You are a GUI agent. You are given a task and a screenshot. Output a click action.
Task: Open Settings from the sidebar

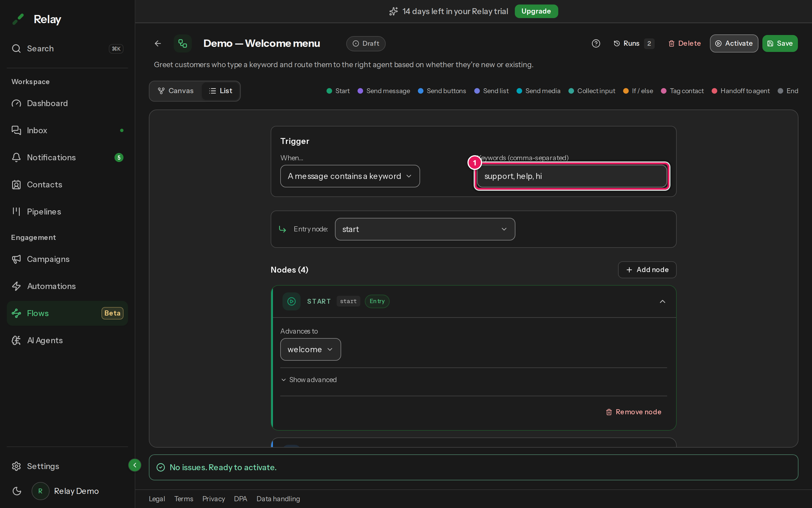tap(67, 466)
